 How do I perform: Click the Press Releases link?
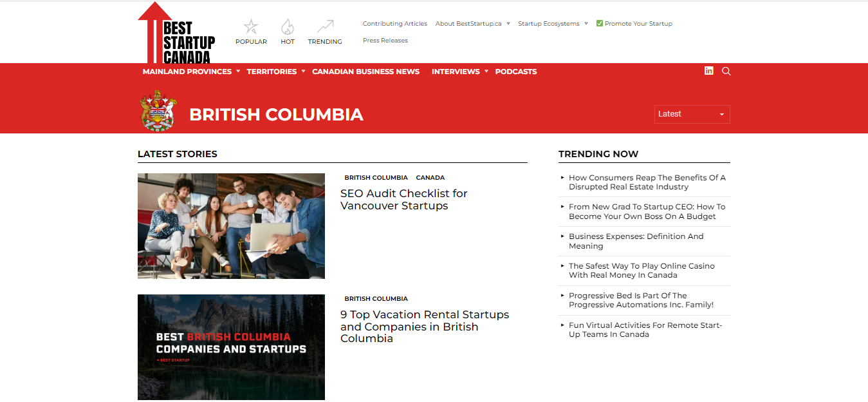(x=385, y=40)
